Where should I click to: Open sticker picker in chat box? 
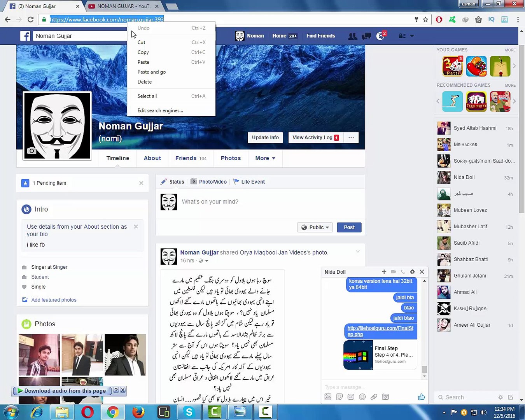pyautogui.click(x=339, y=397)
